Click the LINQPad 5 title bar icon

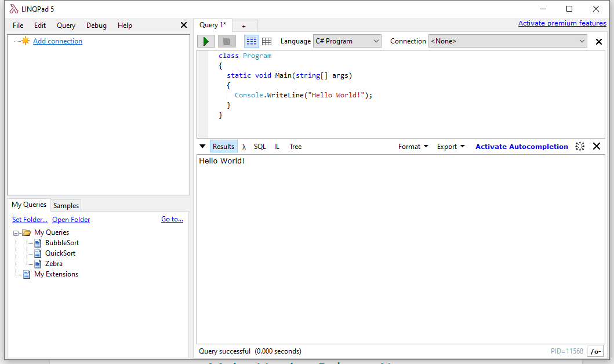point(14,9)
